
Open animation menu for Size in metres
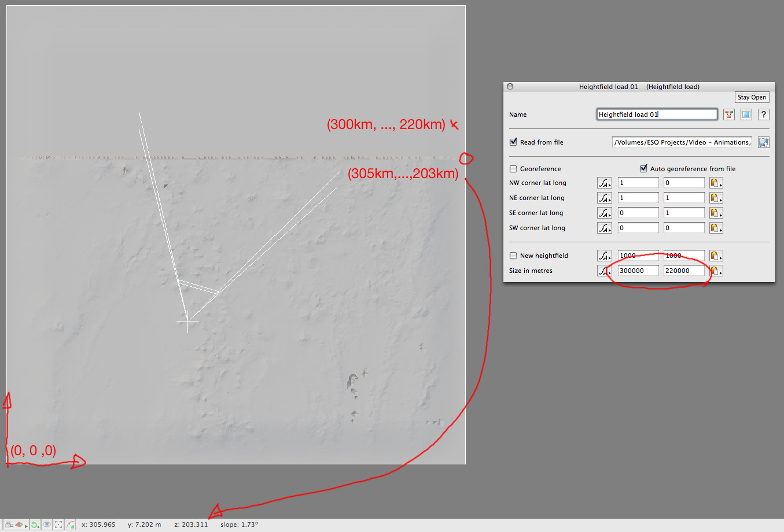point(604,271)
